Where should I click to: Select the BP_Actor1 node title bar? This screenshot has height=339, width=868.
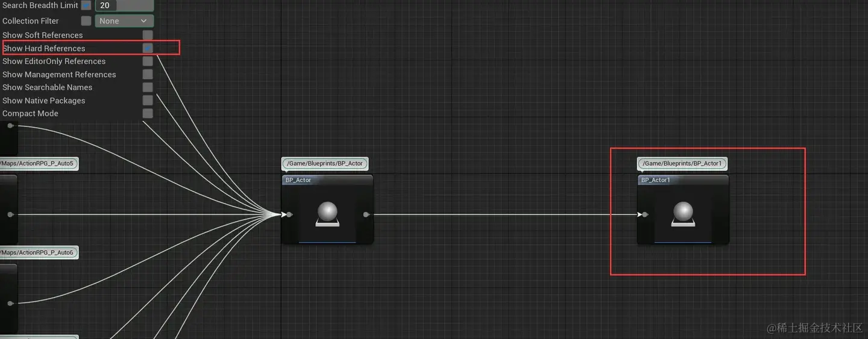coord(683,180)
